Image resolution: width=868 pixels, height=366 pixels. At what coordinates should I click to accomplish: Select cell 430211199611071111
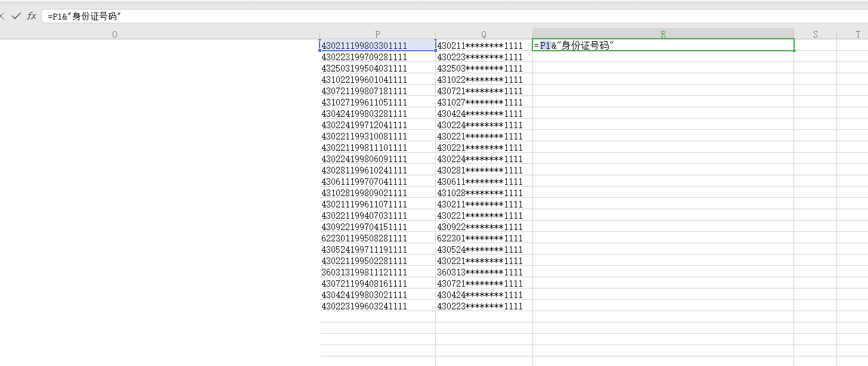coord(377,204)
